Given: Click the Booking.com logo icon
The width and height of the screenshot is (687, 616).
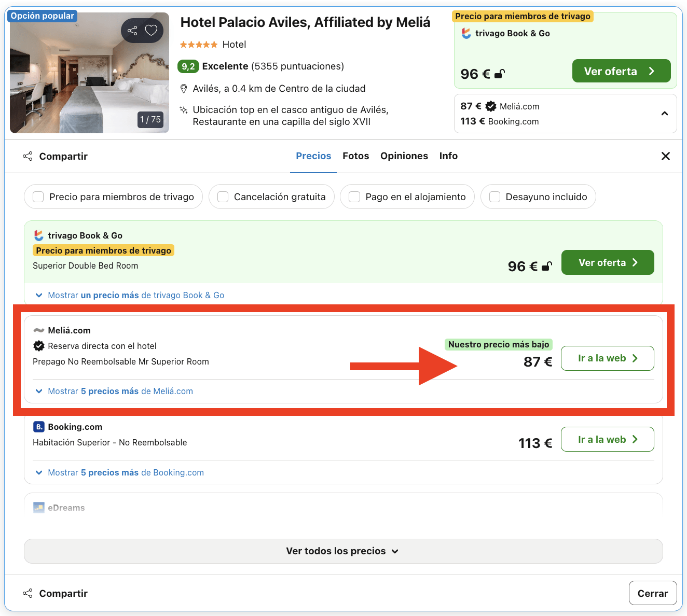Looking at the screenshot, I should (x=38, y=426).
